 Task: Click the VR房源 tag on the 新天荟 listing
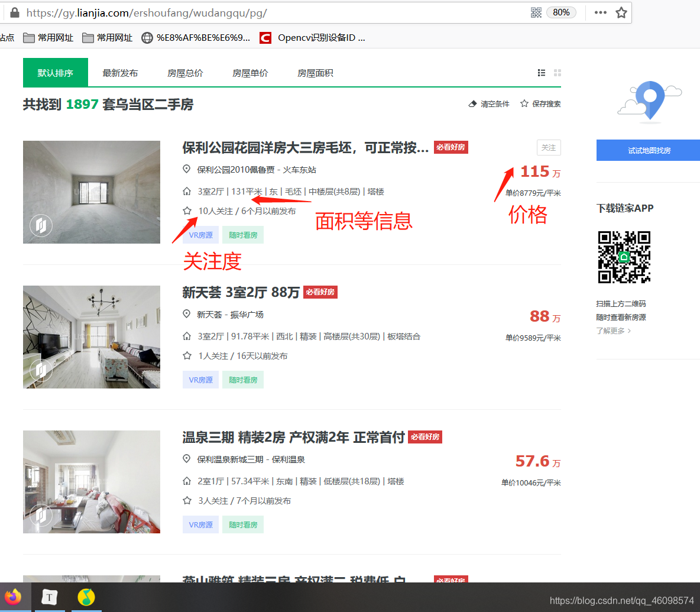click(x=200, y=380)
